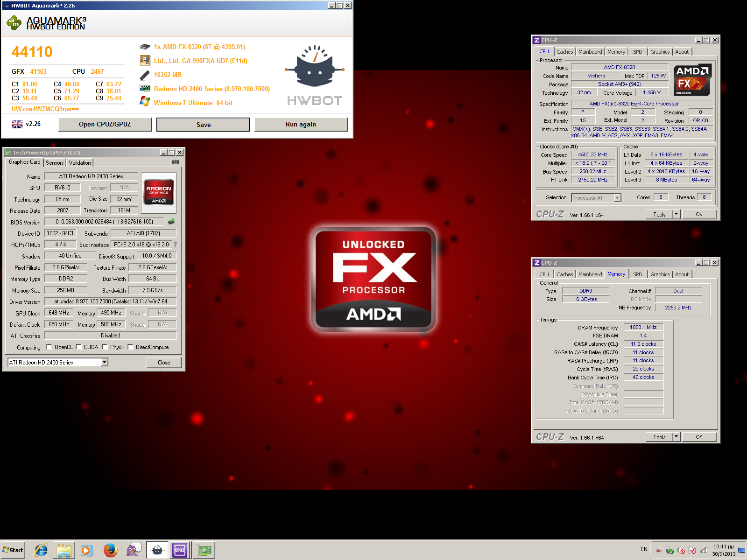The height and width of the screenshot is (560, 747).
Task: Click the Aquamark processor chip icon
Action: (x=145, y=47)
